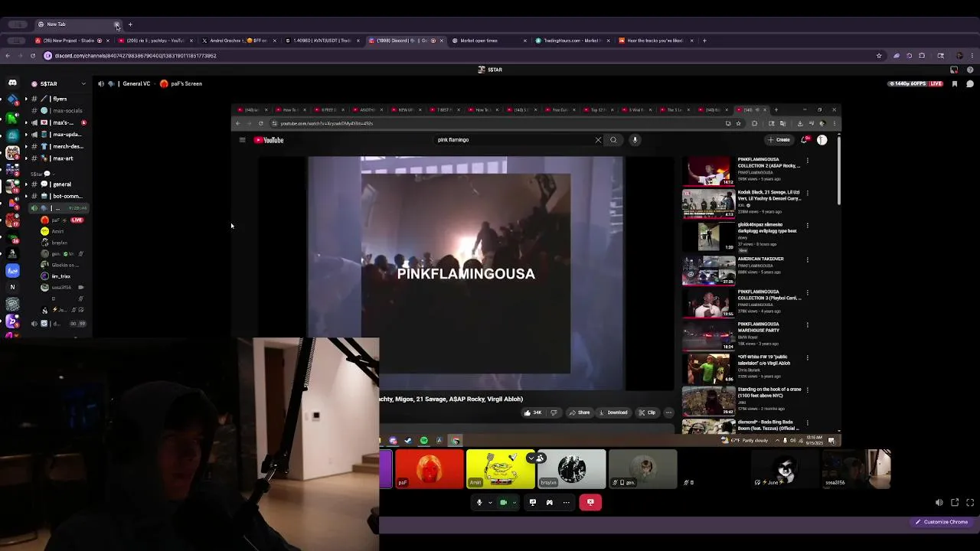Open Discord help question mark icon
The width and height of the screenshot is (980, 551).
tap(970, 70)
